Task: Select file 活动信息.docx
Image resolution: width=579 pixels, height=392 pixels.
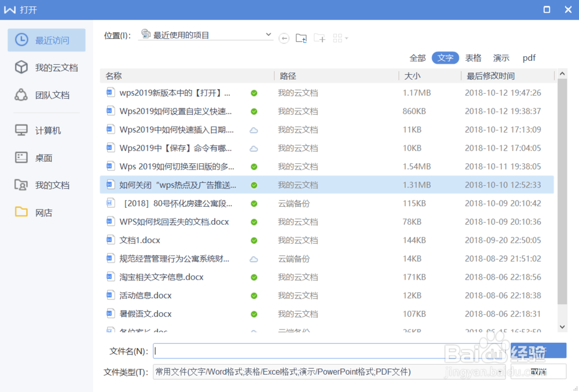Action: (x=327, y=296)
